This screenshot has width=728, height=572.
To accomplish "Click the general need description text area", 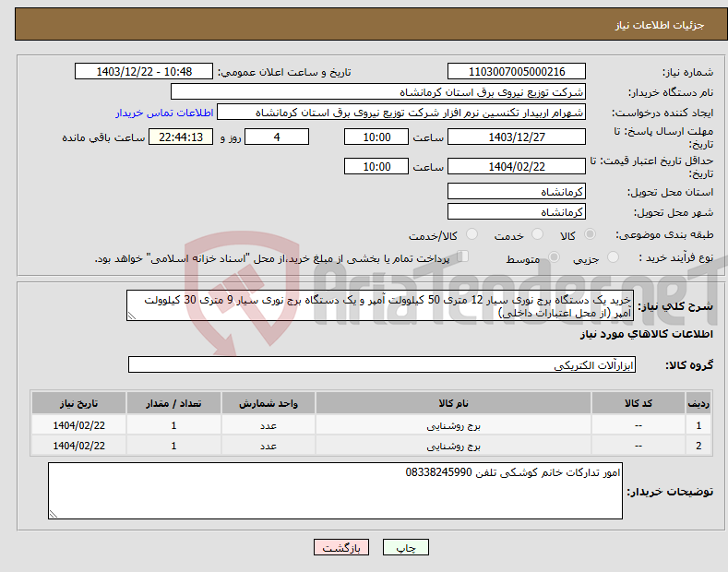I will (380, 305).
